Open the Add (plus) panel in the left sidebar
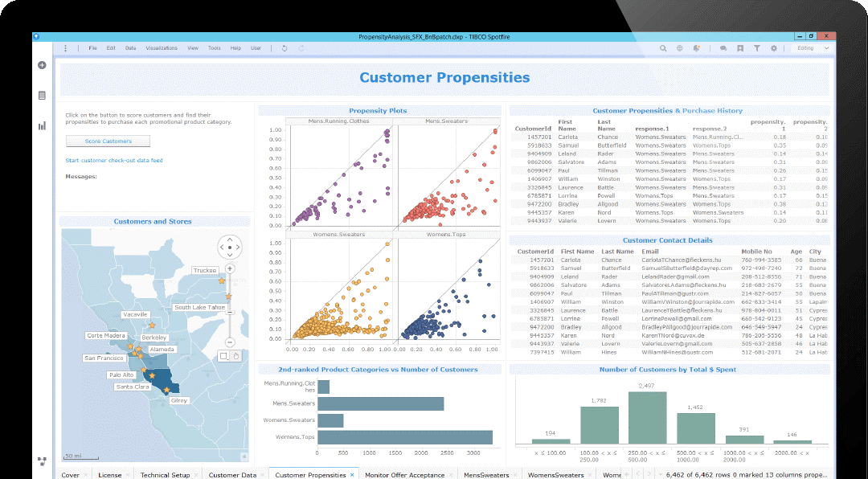 [42, 65]
